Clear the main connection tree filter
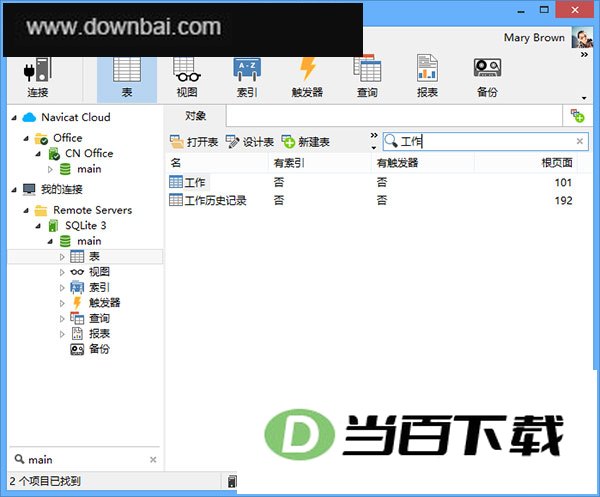Viewport: 600px width, 497px height. click(153, 460)
